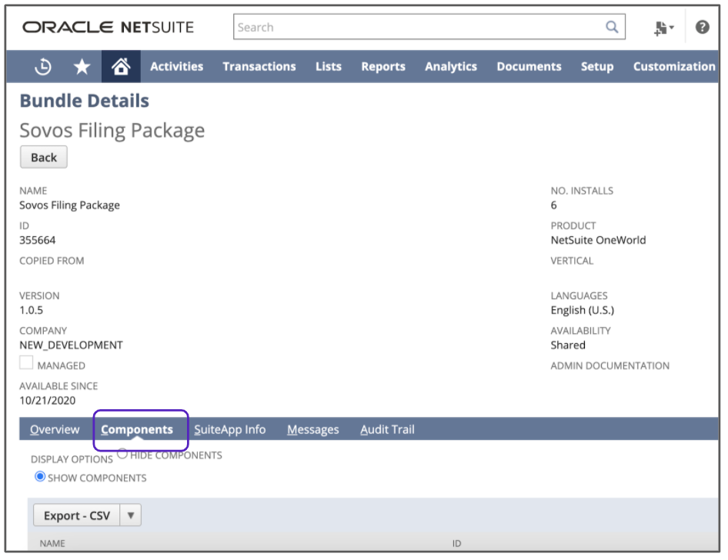
Task: Open the Create New menu icon
Action: click(663, 28)
